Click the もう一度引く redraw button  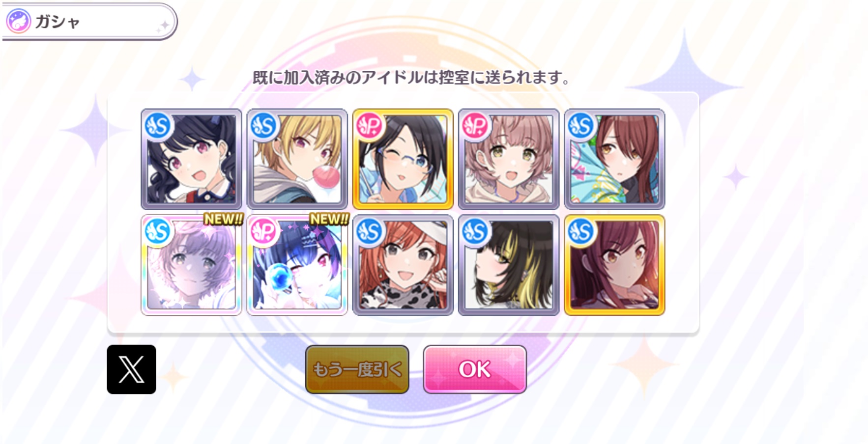point(357,369)
